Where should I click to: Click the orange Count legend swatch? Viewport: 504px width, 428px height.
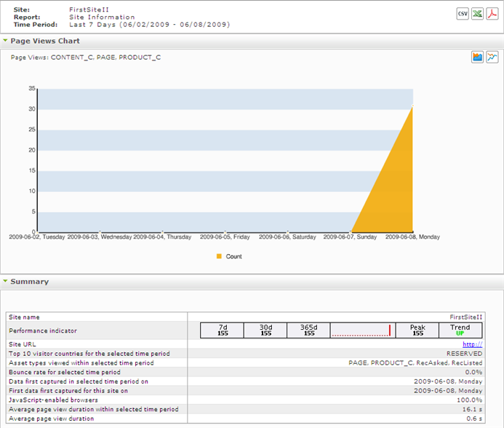pos(219,256)
